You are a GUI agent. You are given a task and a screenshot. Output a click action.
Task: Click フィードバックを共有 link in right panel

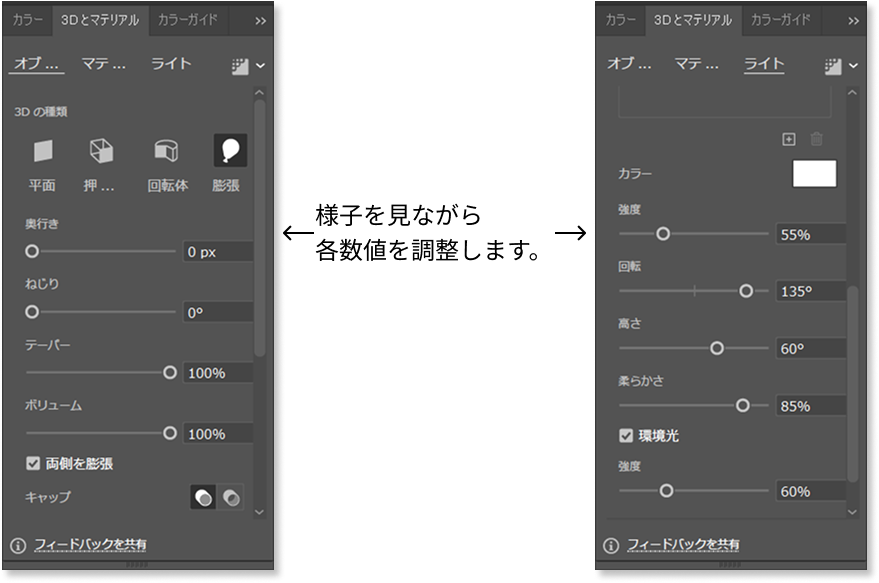[x=683, y=545]
